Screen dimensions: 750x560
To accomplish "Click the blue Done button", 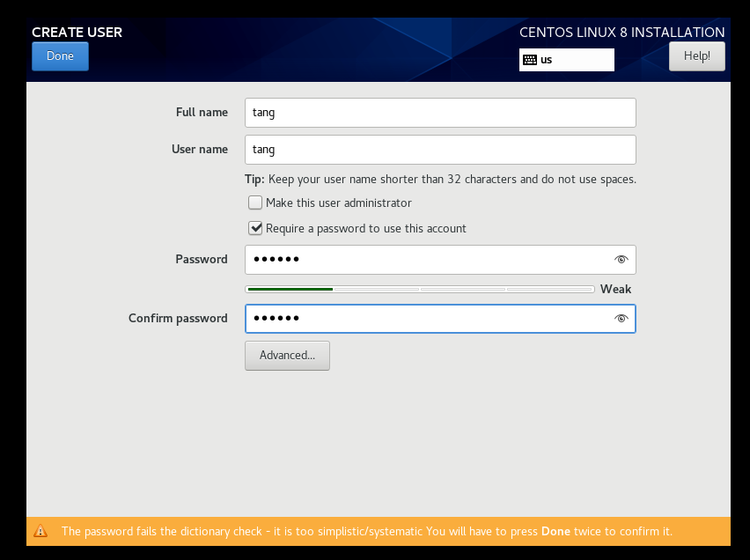I will tap(60, 56).
